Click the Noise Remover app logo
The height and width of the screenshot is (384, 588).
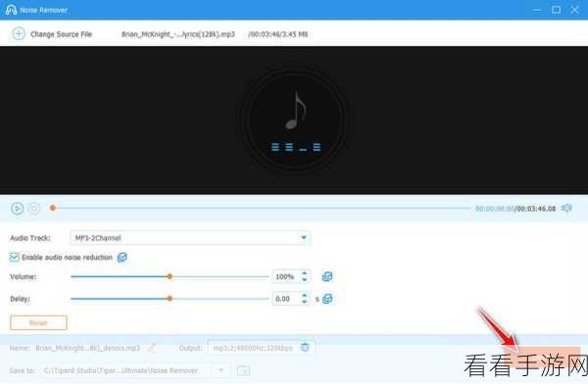pyautogui.click(x=11, y=10)
